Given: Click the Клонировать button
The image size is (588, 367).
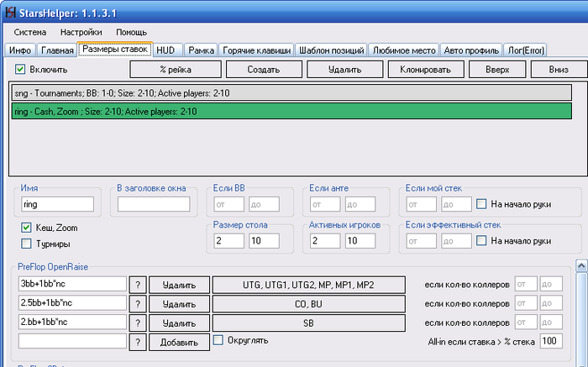Looking at the screenshot, I should [x=426, y=70].
